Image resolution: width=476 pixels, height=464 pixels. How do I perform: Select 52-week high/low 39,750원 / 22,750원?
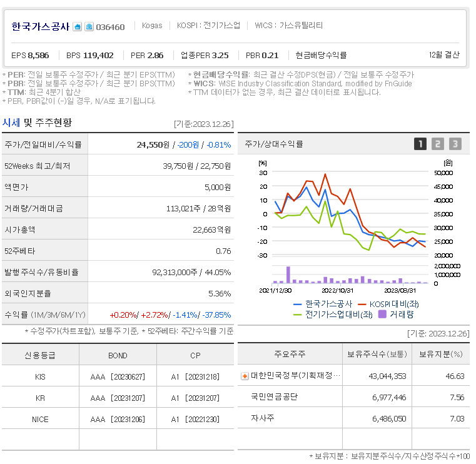tap(196, 166)
